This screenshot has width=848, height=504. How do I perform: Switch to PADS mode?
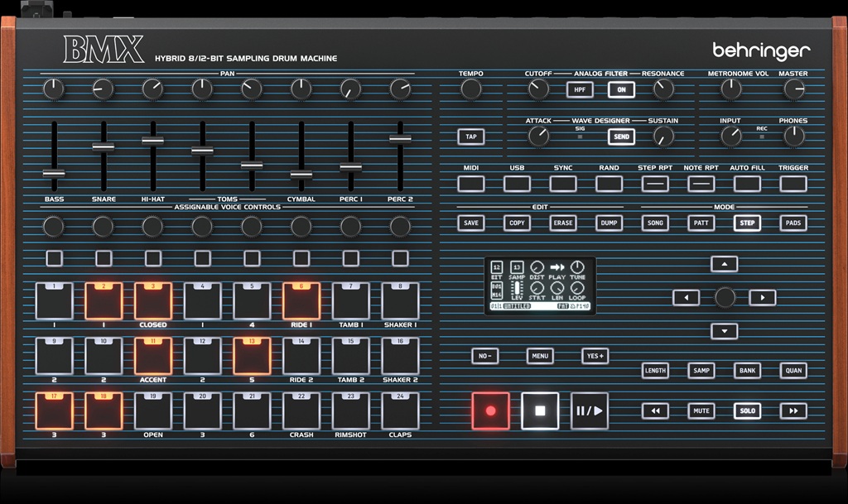coord(793,223)
